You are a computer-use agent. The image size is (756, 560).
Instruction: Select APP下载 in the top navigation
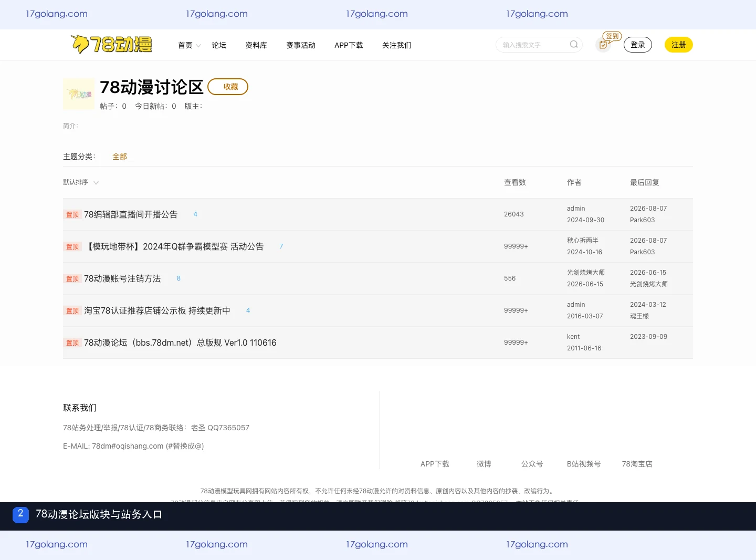[349, 45]
